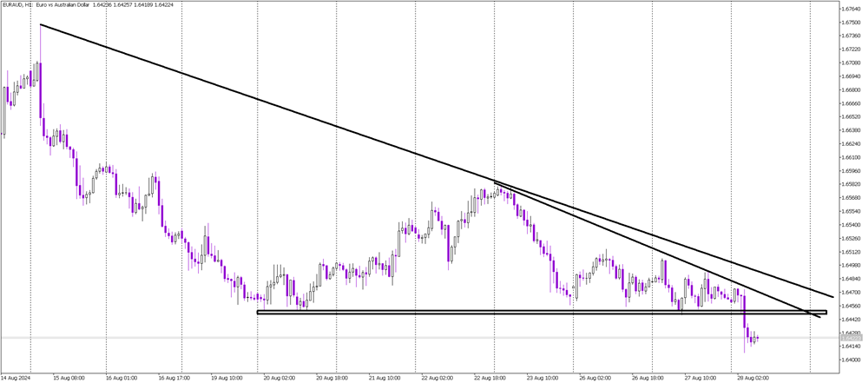The image size is (868, 383).
Task: Click the 1.65540 price axis label
Action: tap(851, 211)
